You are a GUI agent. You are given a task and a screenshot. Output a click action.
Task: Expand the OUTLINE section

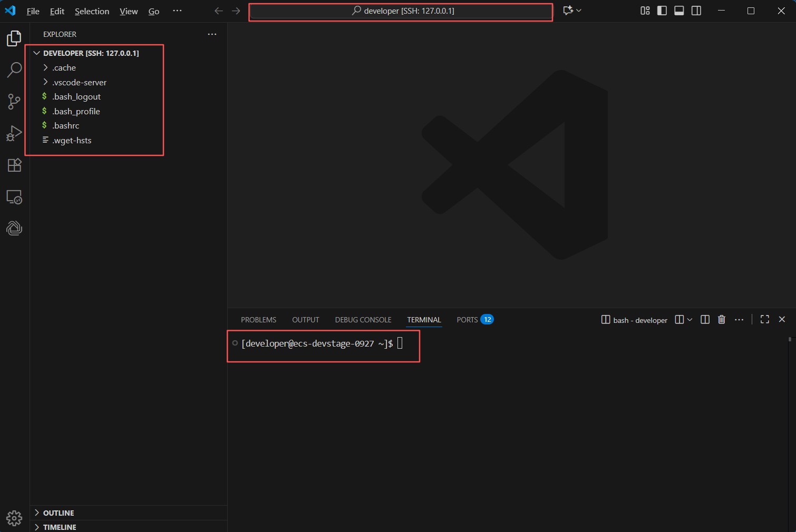point(58,513)
